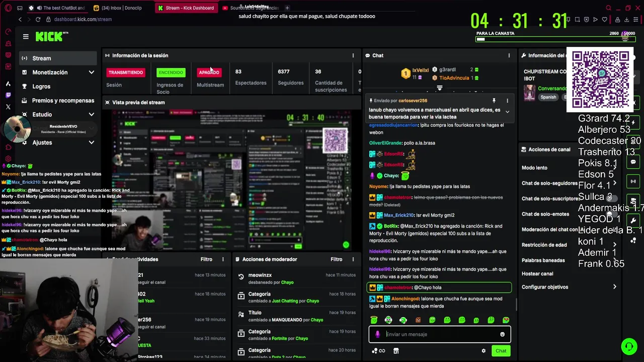Send message with green Chat button
The image size is (644, 362).
(501, 351)
